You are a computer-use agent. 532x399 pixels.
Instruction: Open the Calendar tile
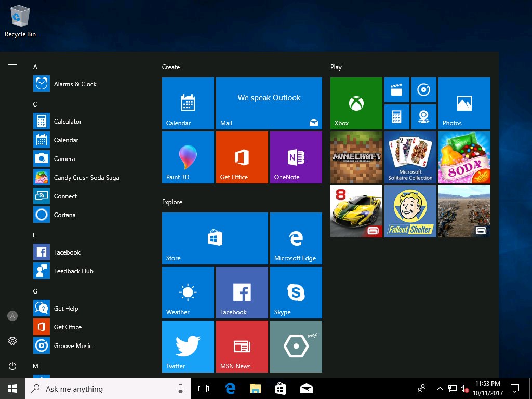(x=188, y=103)
